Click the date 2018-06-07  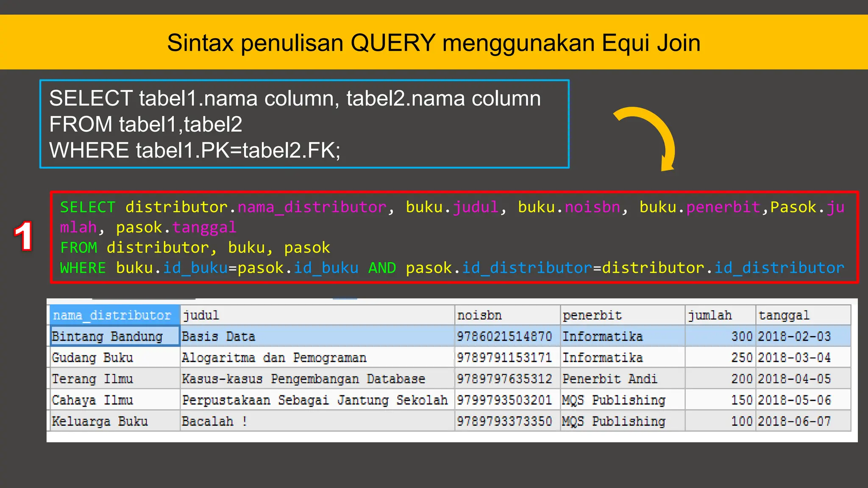803,421
